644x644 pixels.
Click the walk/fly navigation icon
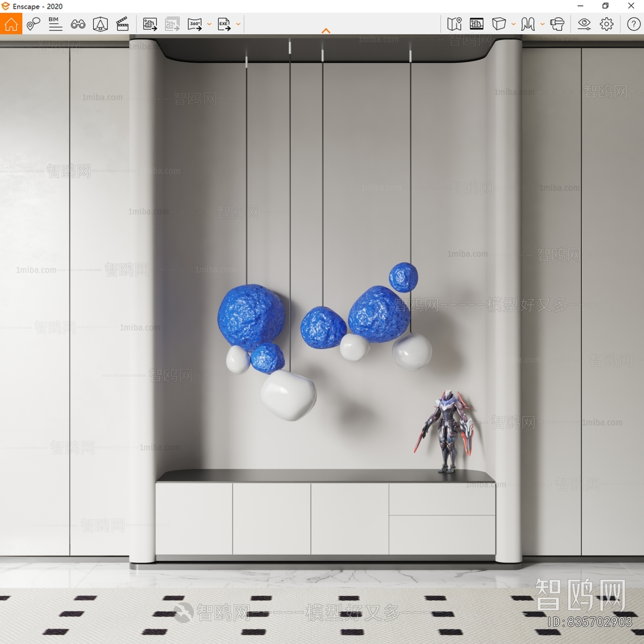528,24
